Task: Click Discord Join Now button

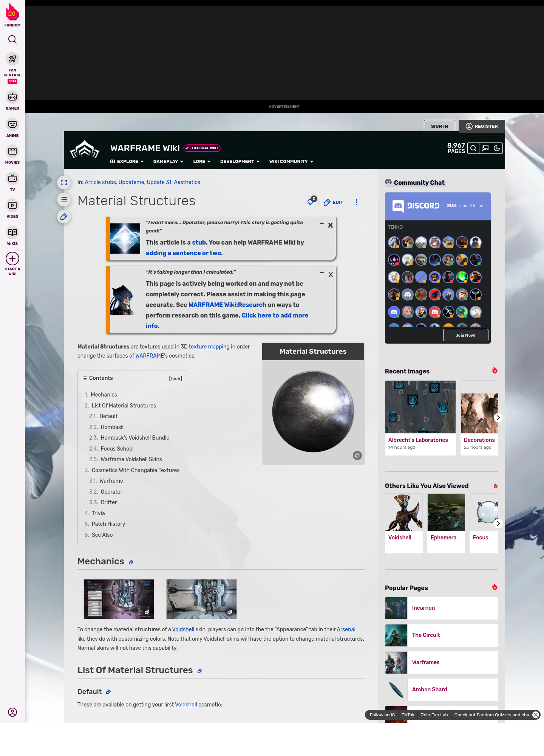Action: 465,335
